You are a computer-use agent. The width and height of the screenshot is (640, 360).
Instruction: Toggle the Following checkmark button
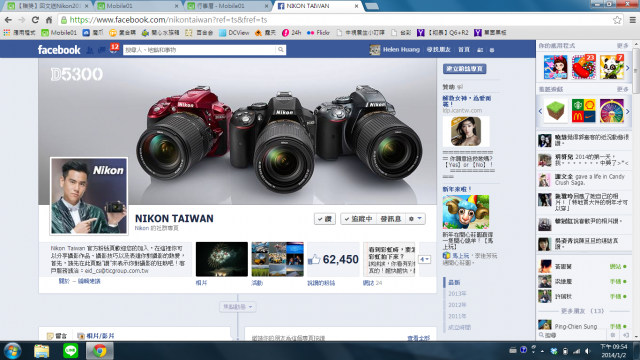tap(358, 219)
